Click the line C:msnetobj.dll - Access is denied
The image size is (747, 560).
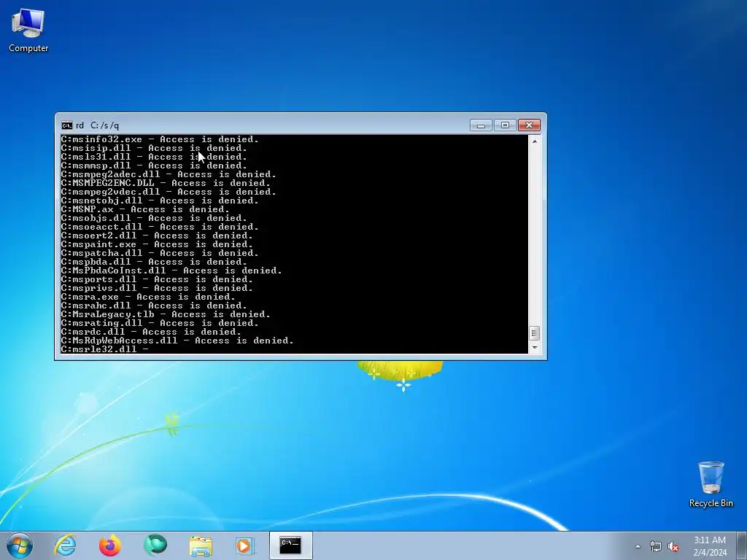[160, 201]
